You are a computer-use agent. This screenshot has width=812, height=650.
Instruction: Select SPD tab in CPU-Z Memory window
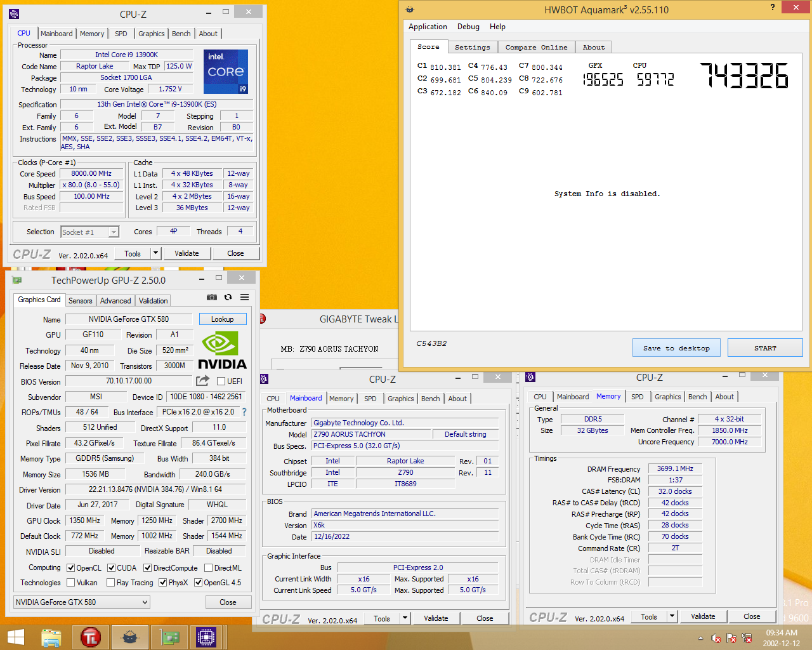coord(638,397)
